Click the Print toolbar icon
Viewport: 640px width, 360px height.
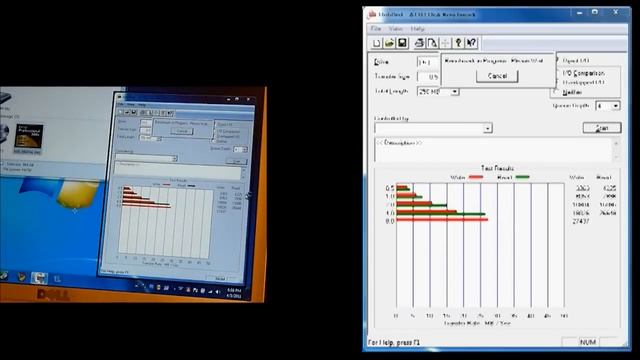coord(419,43)
